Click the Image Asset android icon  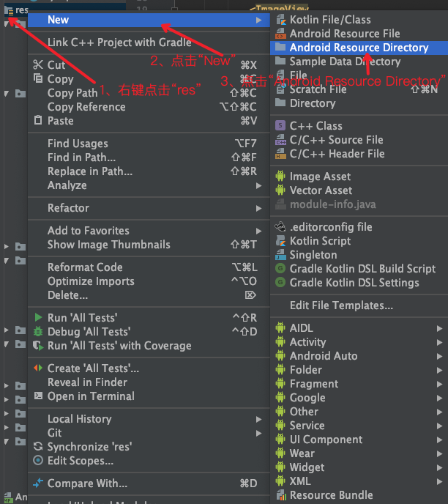(x=280, y=176)
